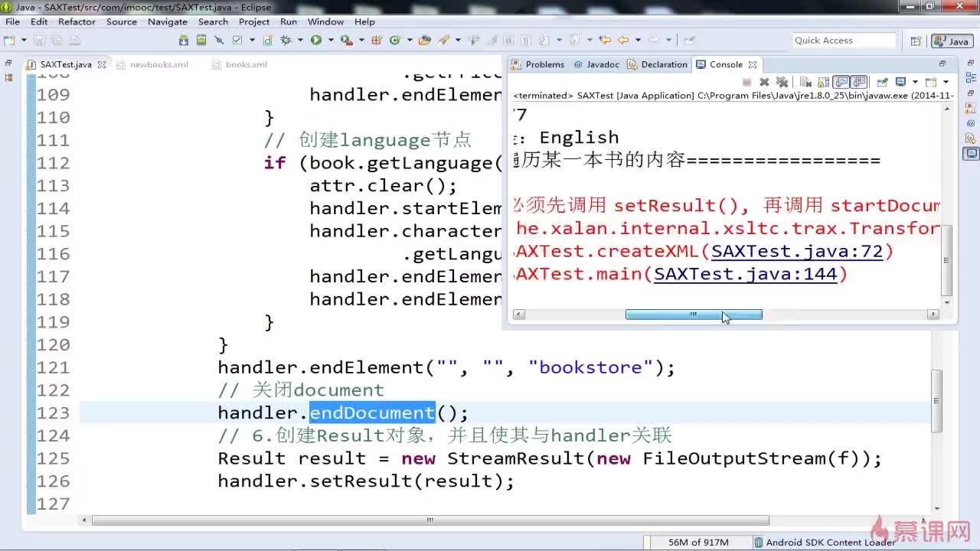The width and height of the screenshot is (980, 551).
Task: Expand the External Tools dropdown arrow
Action: [x=361, y=41]
